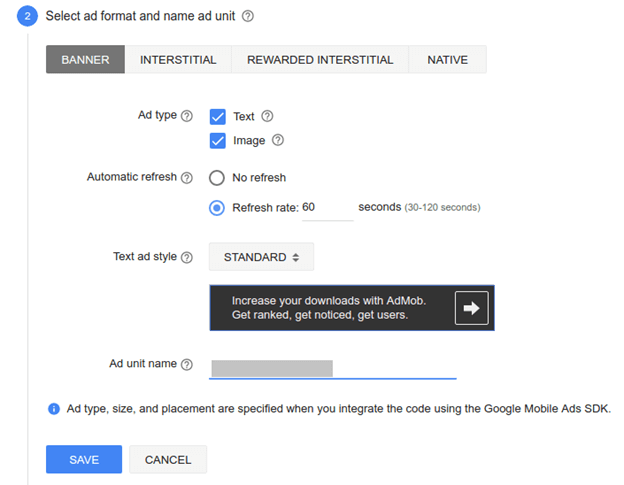Click help icon next to Ad type
This screenshot has width=624, height=485.
187,116
